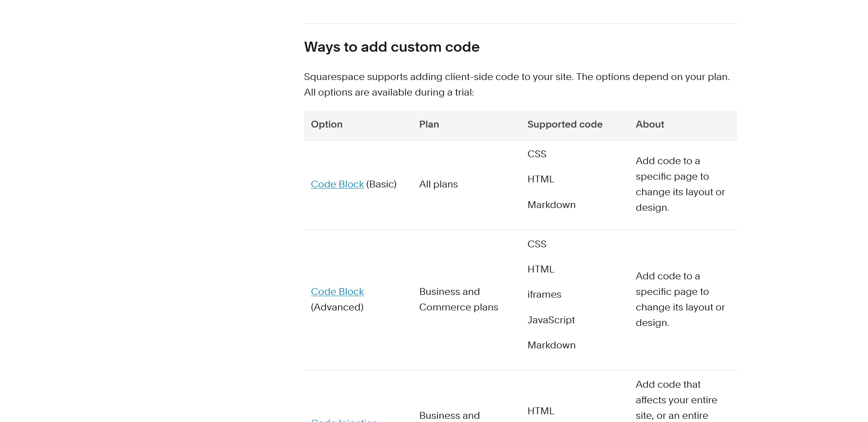
Task: Click the '(Advanced)' label text
Action: tap(337, 307)
